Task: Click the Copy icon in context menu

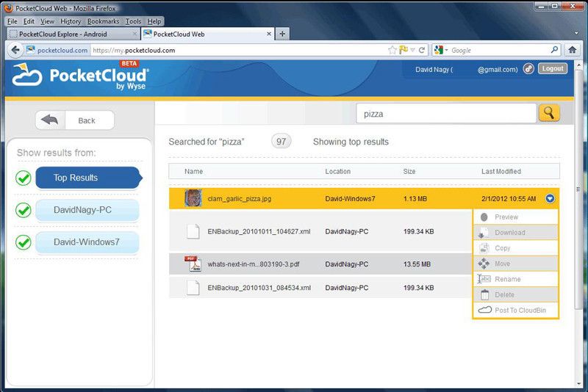Action: coord(484,248)
